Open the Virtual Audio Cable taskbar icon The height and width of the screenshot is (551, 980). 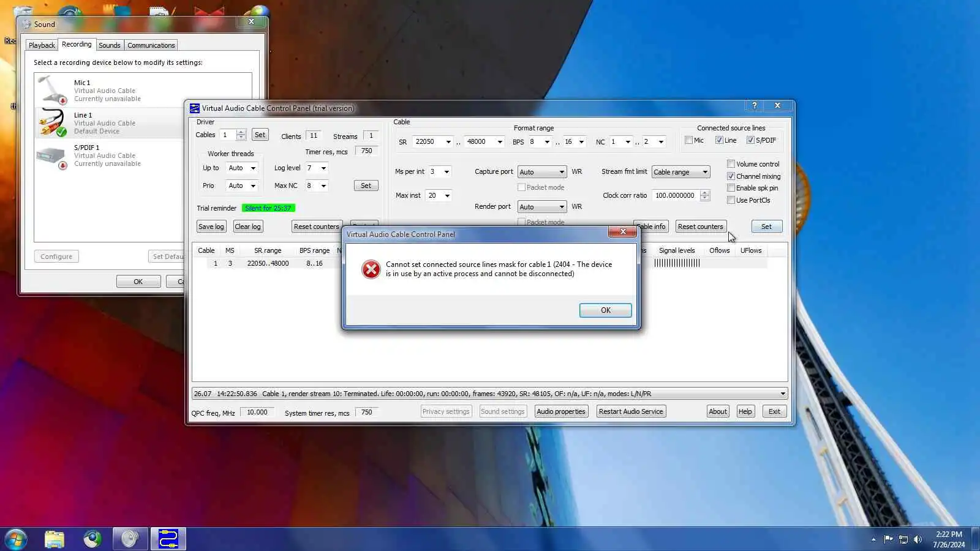(168, 539)
